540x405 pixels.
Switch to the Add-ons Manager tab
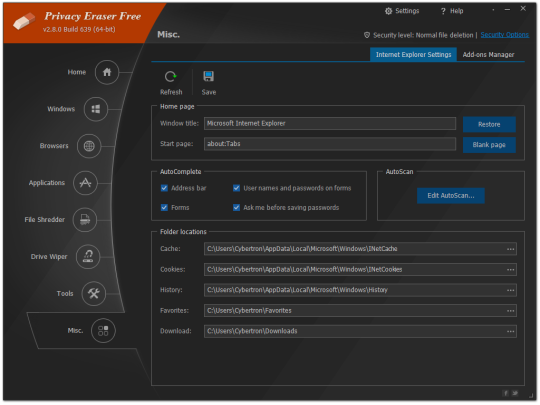coord(488,55)
